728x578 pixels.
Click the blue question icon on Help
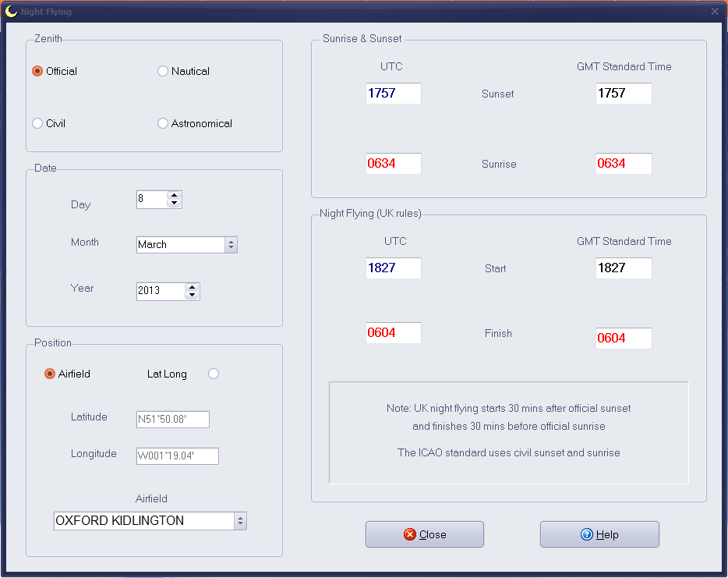(587, 534)
